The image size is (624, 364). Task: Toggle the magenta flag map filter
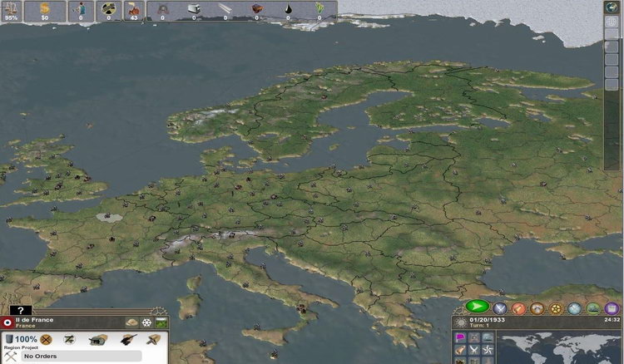460,337
